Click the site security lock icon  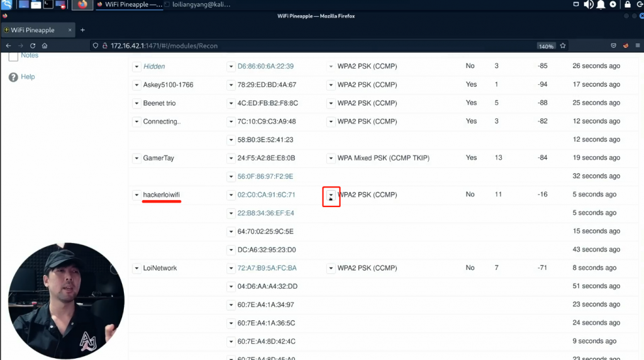point(105,45)
